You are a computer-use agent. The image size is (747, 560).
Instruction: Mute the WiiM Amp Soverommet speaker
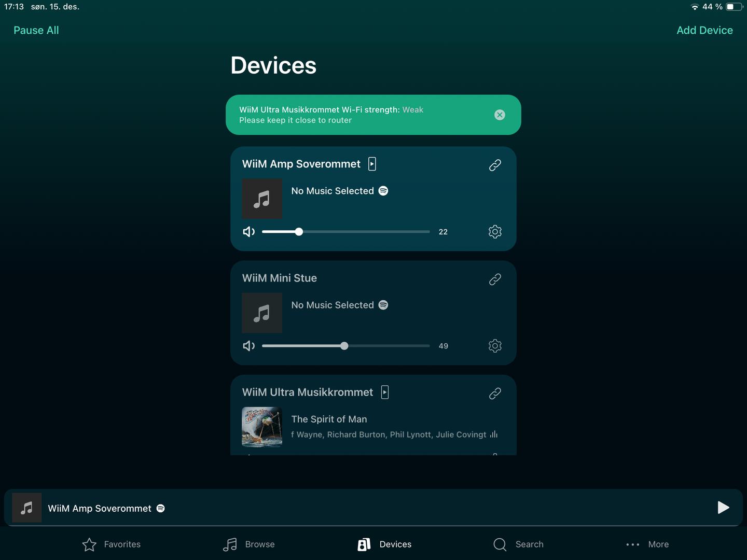pyautogui.click(x=249, y=232)
